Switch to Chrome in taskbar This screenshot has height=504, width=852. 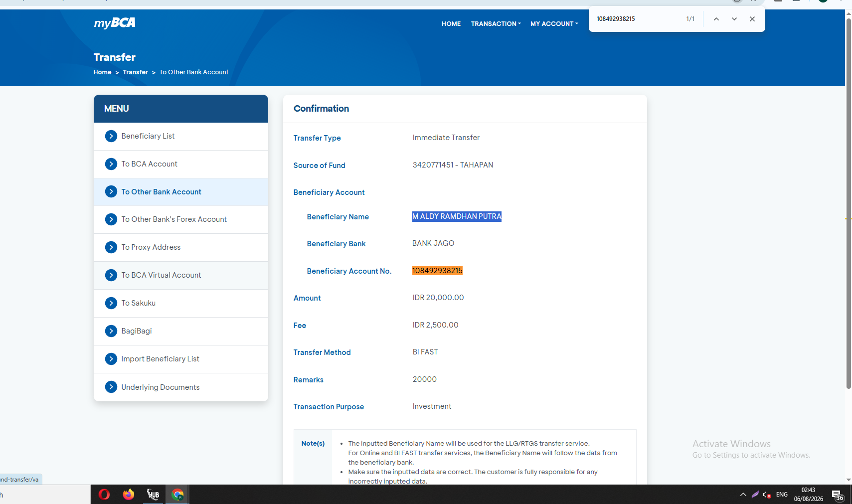pyautogui.click(x=177, y=495)
